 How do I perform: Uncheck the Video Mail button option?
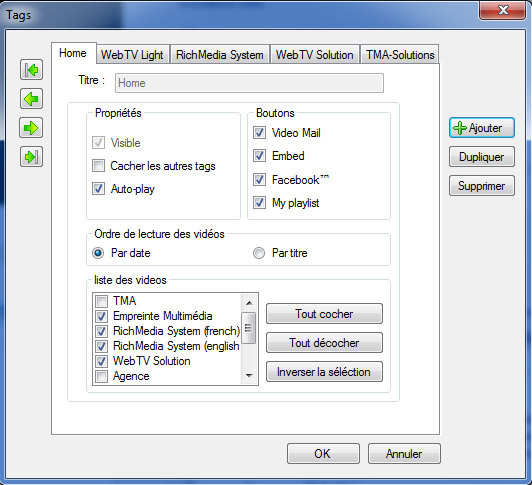260,133
